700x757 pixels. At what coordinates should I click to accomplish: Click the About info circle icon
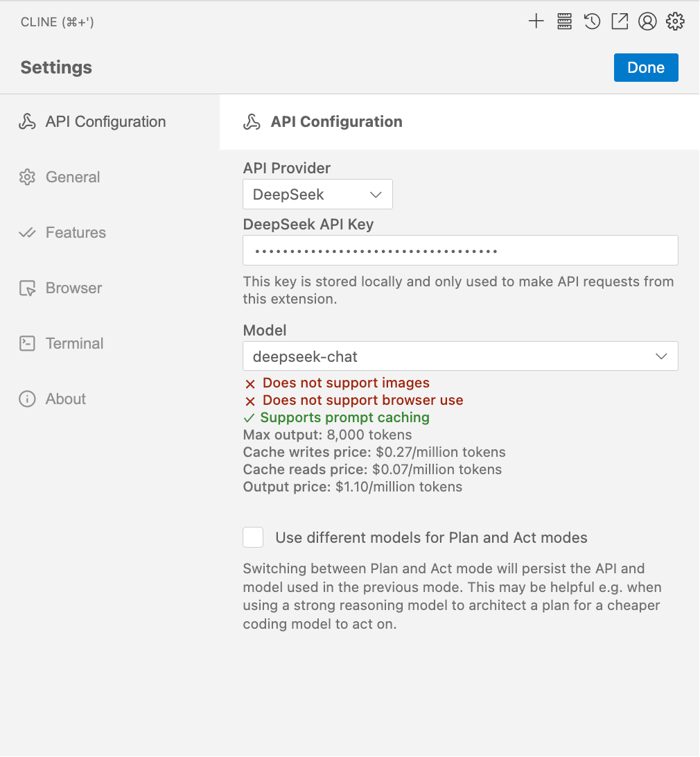coord(28,399)
